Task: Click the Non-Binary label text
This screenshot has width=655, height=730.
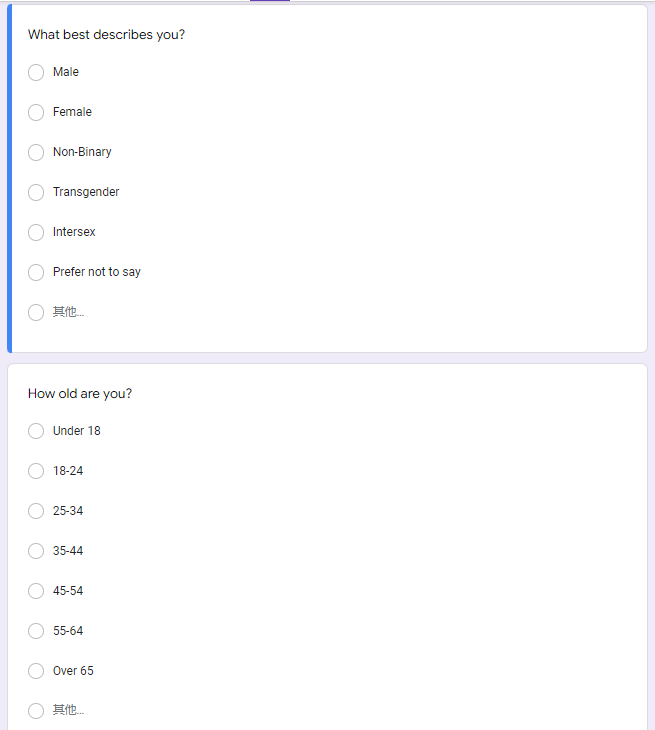Action: click(x=82, y=152)
